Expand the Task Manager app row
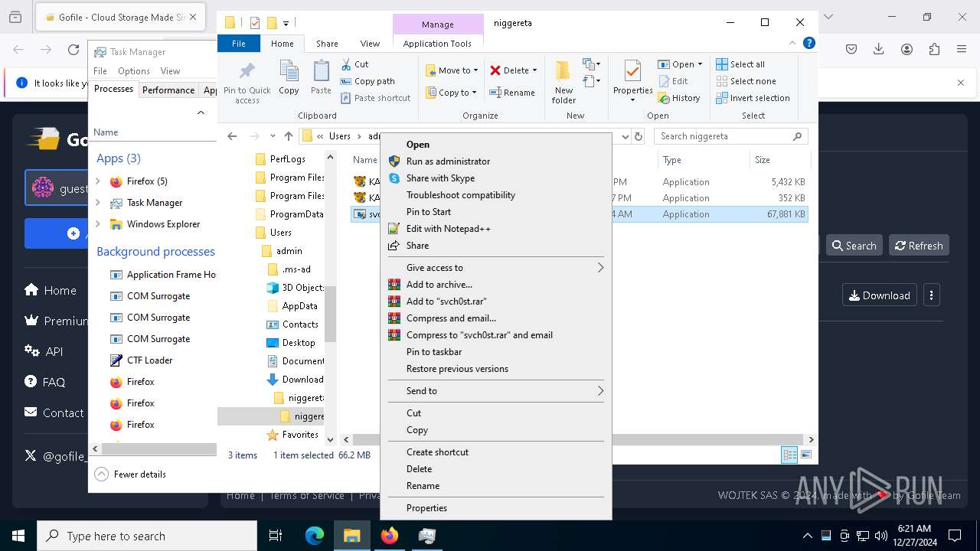The height and width of the screenshot is (551, 980). click(98, 203)
